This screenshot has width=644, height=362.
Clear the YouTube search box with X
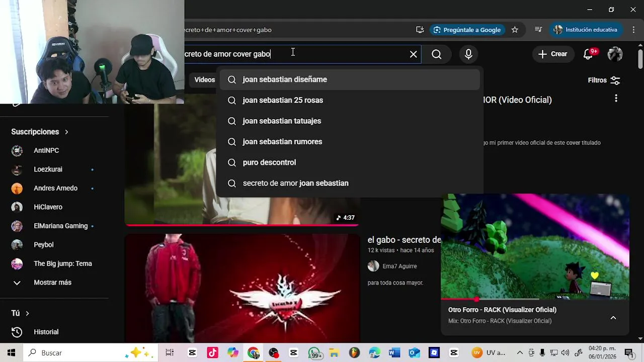pyautogui.click(x=414, y=54)
